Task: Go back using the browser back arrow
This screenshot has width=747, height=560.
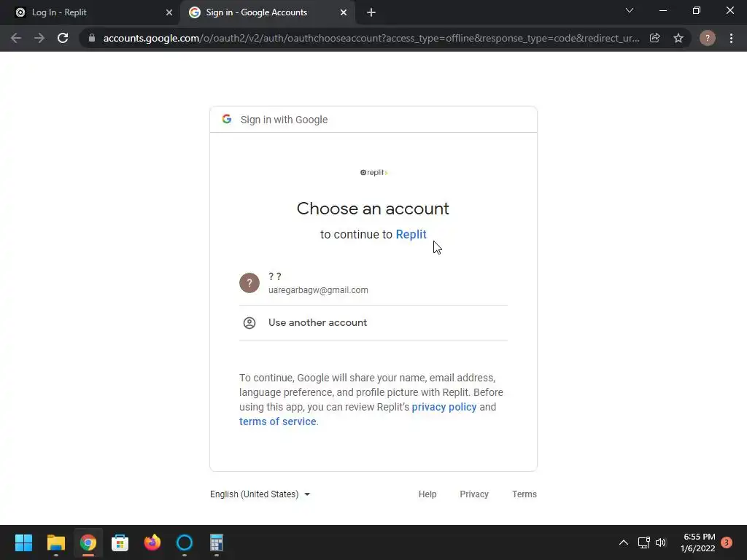Action: click(x=16, y=38)
